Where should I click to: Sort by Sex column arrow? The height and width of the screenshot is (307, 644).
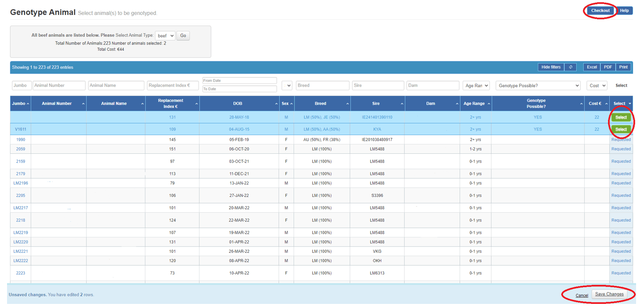pyautogui.click(x=291, y=104)
